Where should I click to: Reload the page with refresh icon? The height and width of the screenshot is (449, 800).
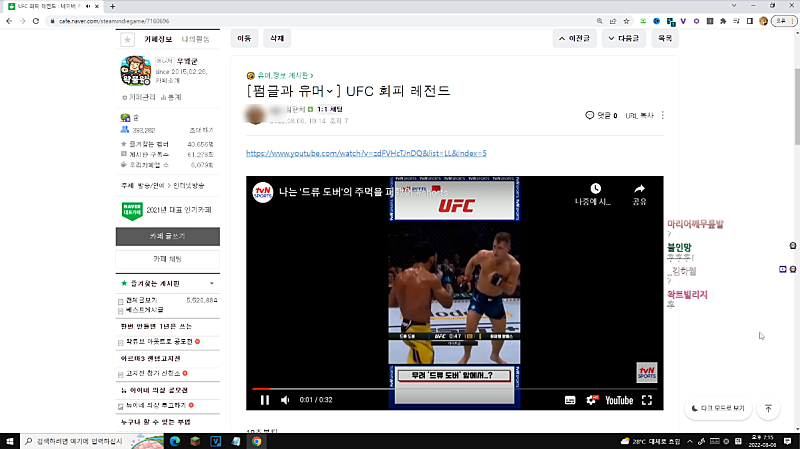coord(36,21)
